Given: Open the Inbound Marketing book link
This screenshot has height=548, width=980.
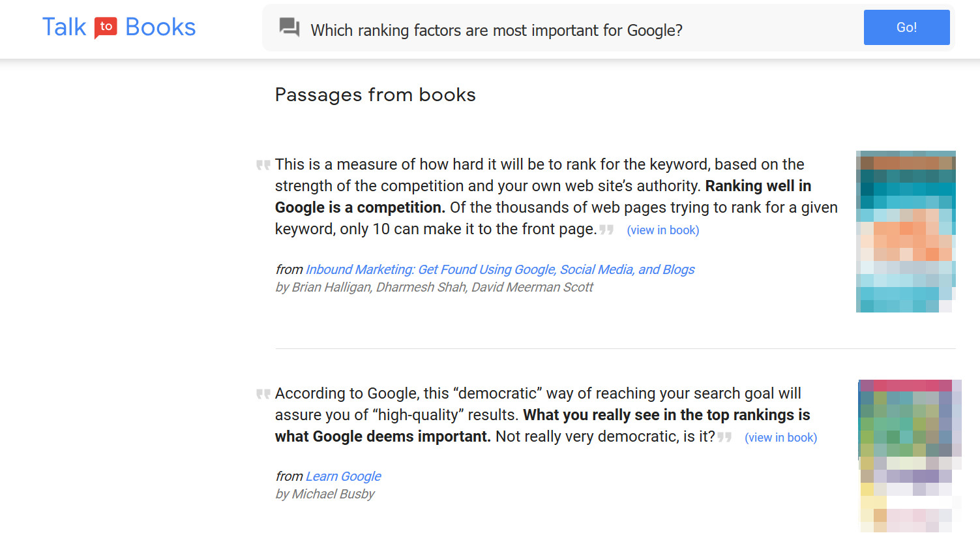Looking at the screenshot, I should pos(499,269).
